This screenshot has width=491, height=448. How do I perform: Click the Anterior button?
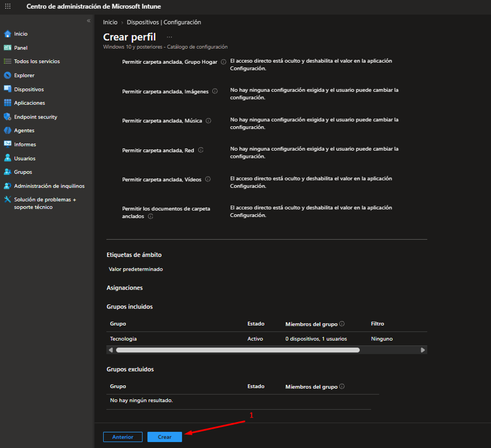click(123, 437)
